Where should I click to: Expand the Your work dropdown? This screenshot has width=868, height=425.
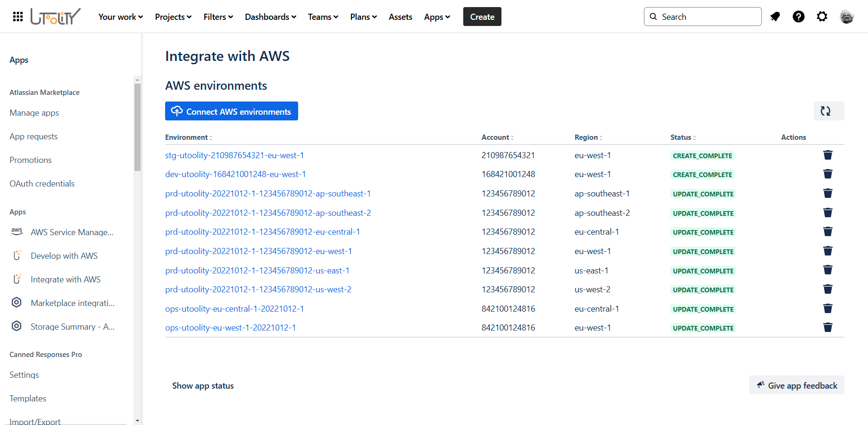pyautogui.click(x=121, y=17)
